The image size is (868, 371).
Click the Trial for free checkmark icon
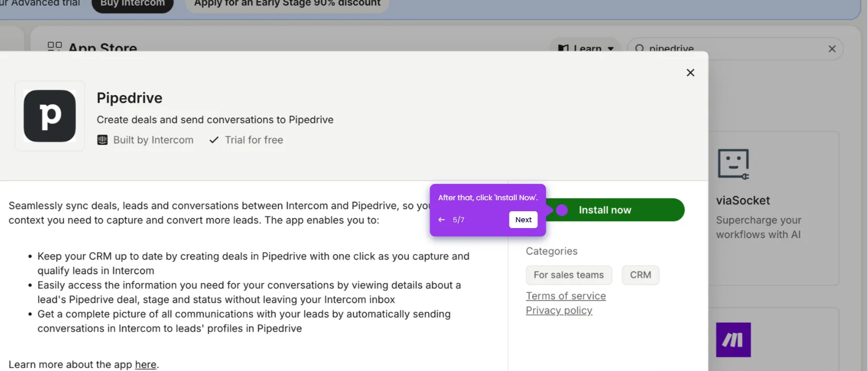(214, 140)
